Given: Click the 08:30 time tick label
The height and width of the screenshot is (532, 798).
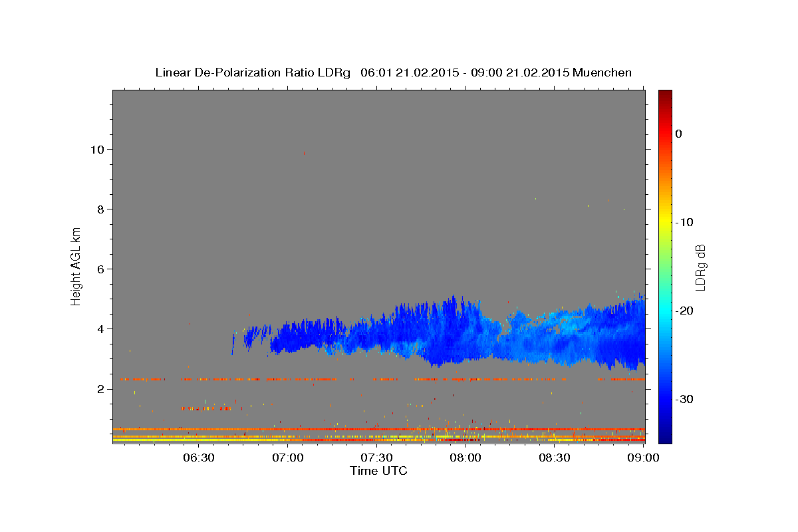Looking at the screenshot, I should coord(554,458).
